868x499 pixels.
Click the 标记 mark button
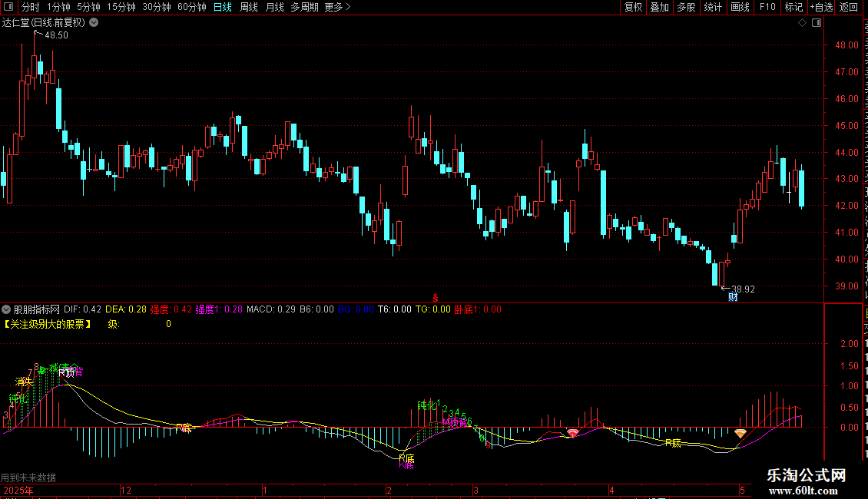tap(793, 7)
